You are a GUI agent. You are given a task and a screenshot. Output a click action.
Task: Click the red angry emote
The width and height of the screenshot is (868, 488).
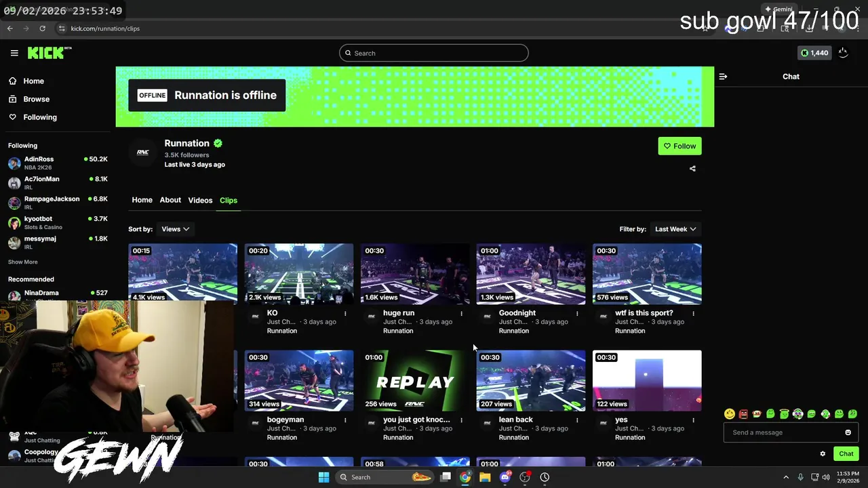[x=743, y=413]
